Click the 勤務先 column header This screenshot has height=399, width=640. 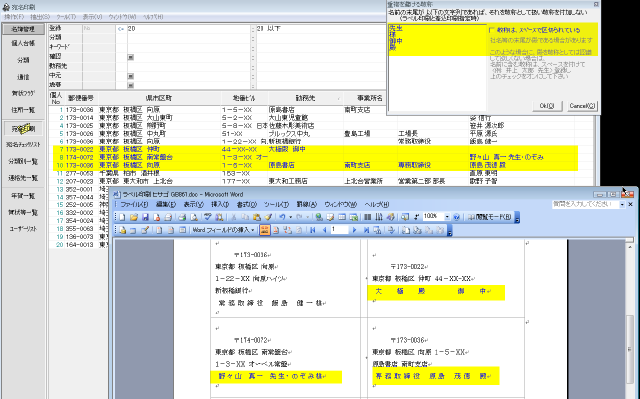306,98
